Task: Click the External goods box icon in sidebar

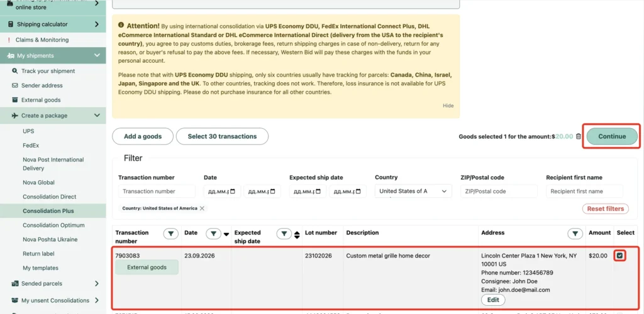Action: click(15, 100)
